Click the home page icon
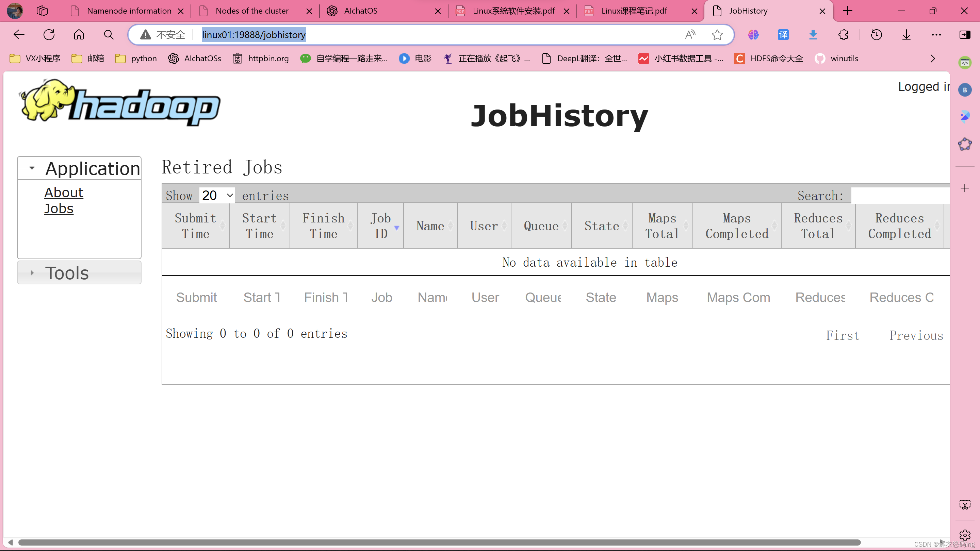The width and height of the screenshot is (980, 551). (79, 35)
